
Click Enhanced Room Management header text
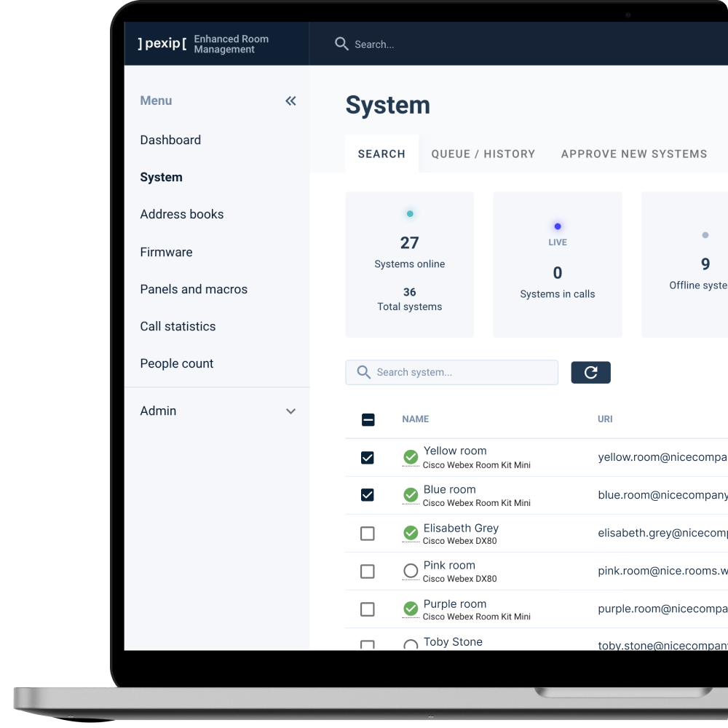[x=232, y=44]
